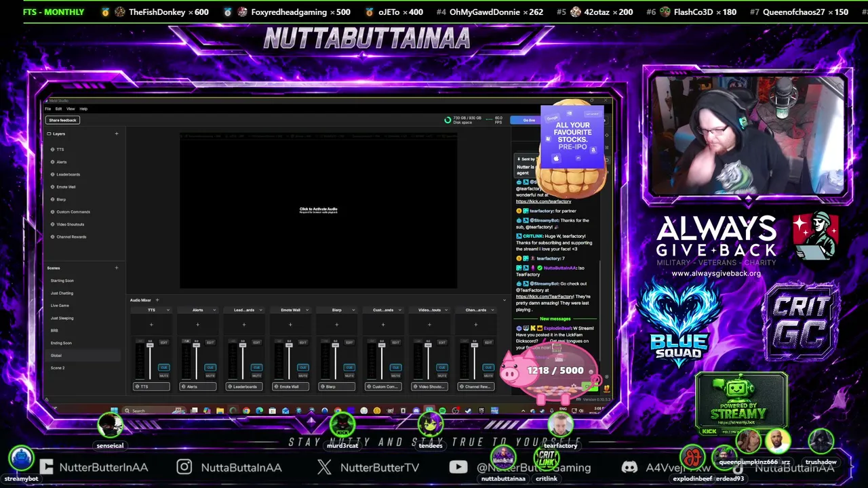
Task: Click the globe icon beside the TTS layer
Action: pyautogui.click(x=53, y=149)
